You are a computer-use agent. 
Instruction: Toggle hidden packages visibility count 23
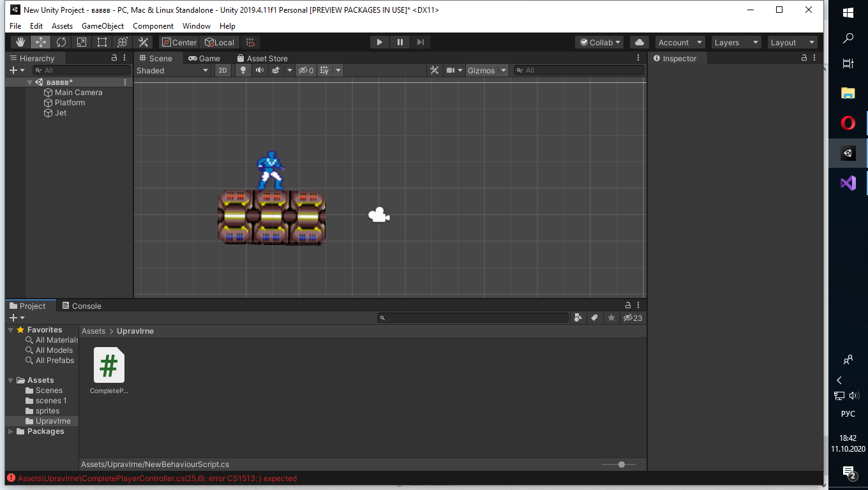click(x=632, y=318)
